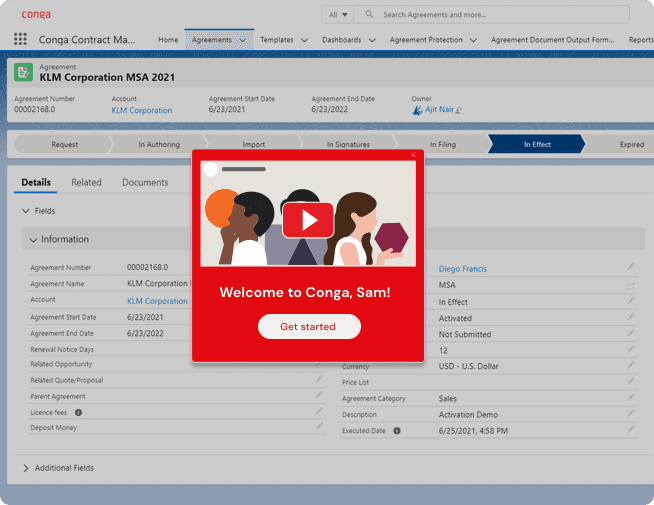This screenshot has width=654, height=505.
Task: Select the Details tab
Action: (36, 183)
